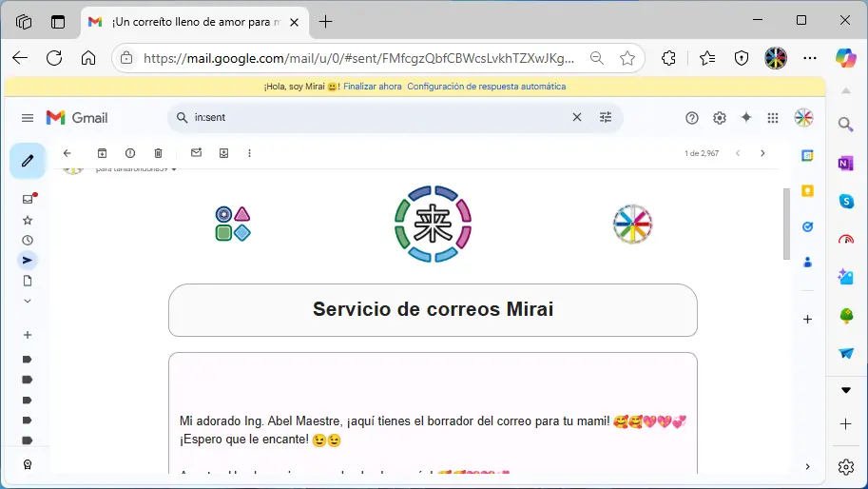Screen dimensions: 868x489
Task: Open Browser essentials shield icon
Action: point(742,58)
